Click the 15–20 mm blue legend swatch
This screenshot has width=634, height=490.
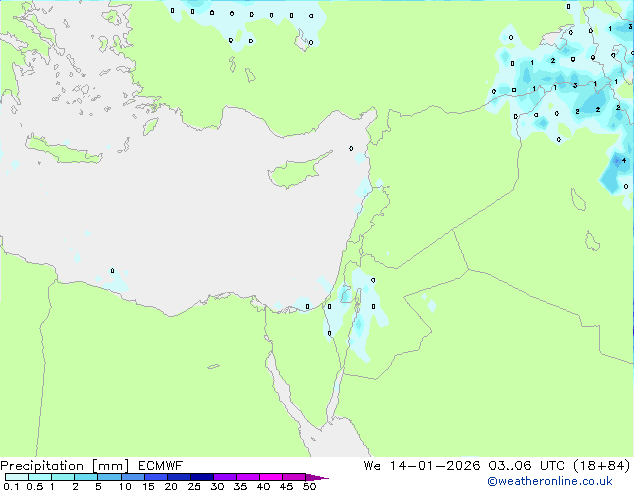pos(155,477)
